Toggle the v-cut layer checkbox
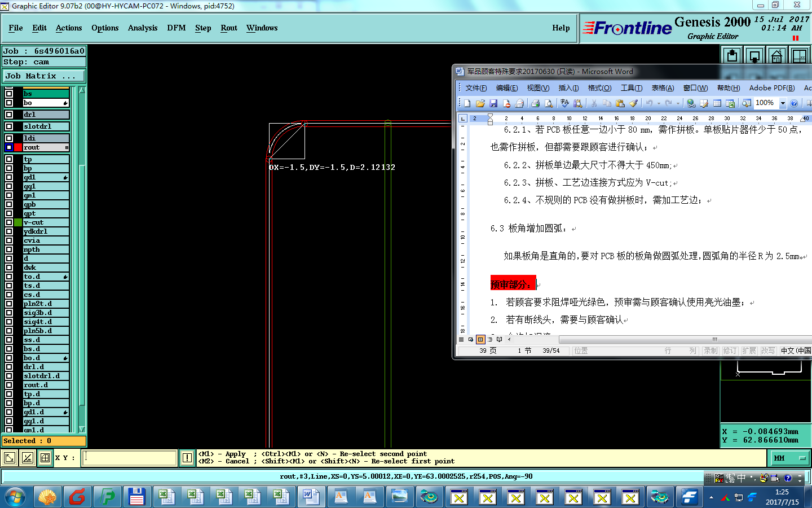This screenshot has width=812, height=508. click(x=9, y=222)
